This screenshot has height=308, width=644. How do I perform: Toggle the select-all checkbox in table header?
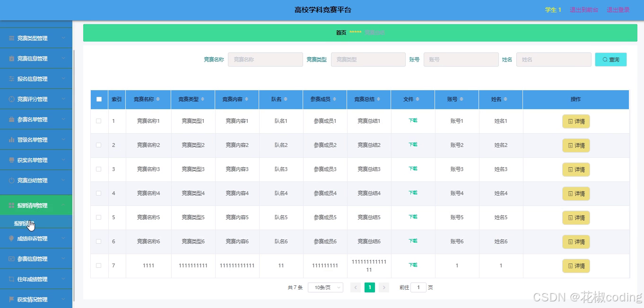tap(99, 99)
